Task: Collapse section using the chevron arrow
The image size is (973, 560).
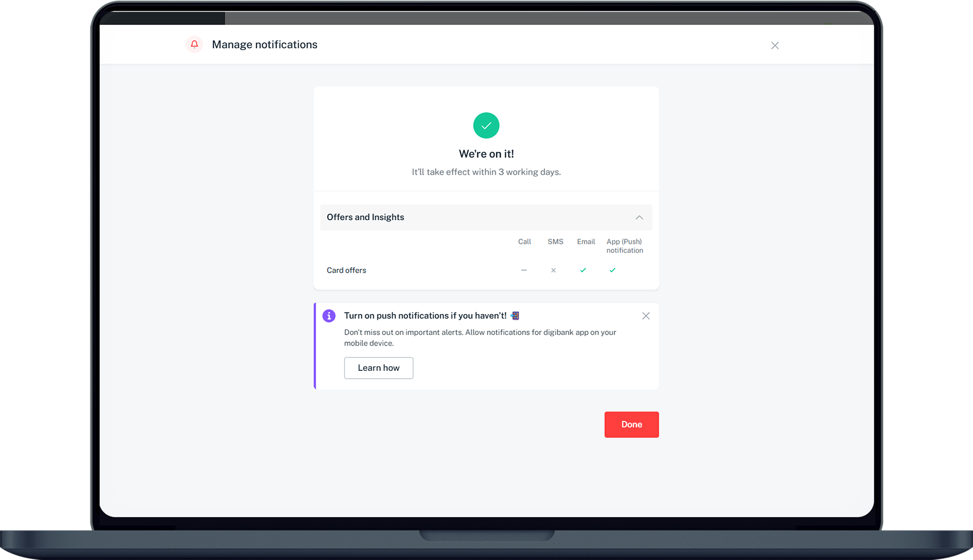Action: (639, 218)
